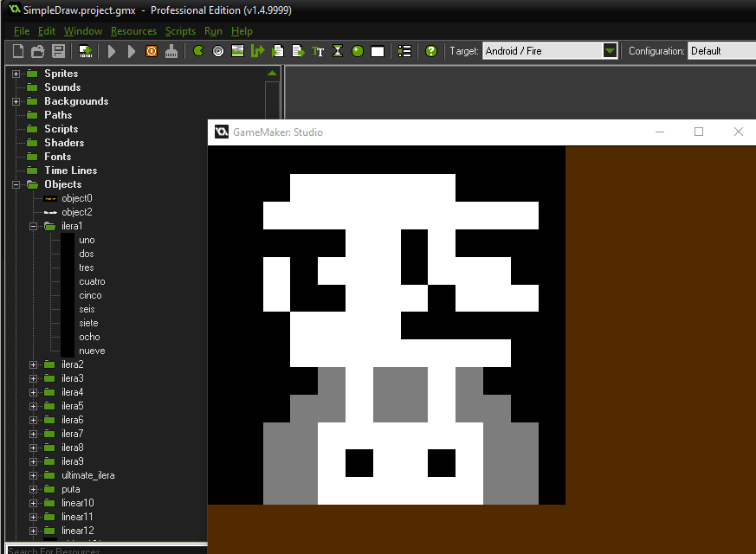This screenshot has height=554, width=756.
Task: Create a sound with the speaker icon
Action: [218, 51]
